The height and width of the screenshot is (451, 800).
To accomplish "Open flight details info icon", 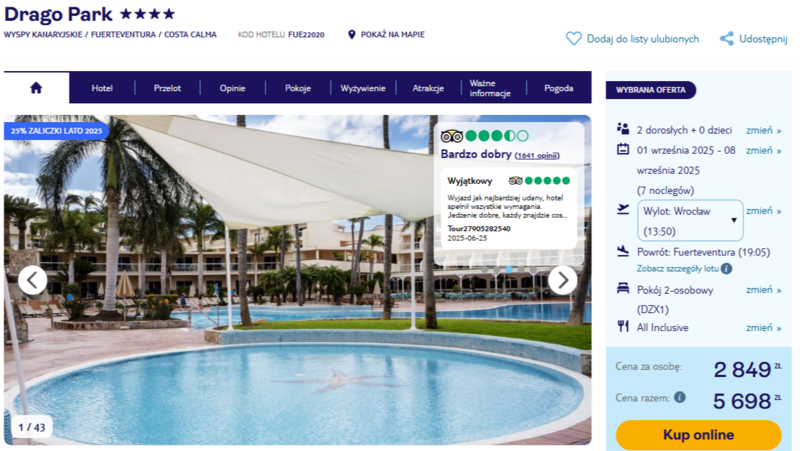I will coord(727,268).
